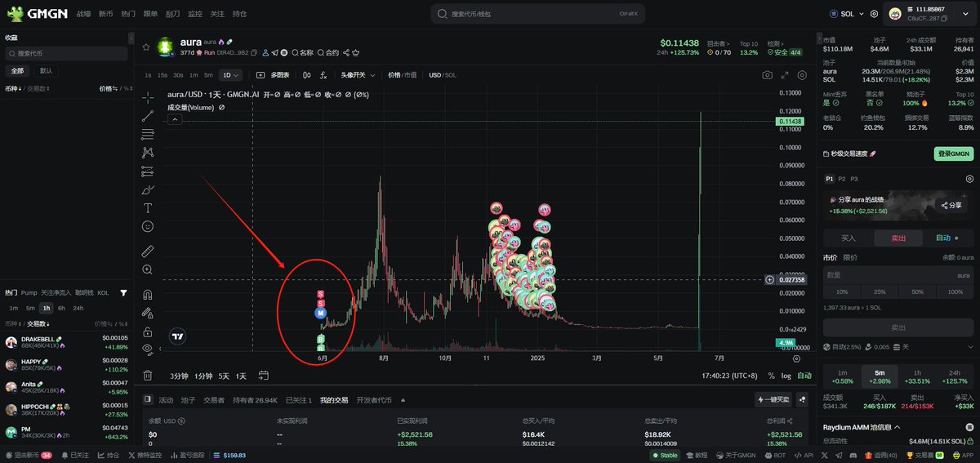Toggle USD/SOL currency denomination
980x463 pixels.
[x=443, y=74]
